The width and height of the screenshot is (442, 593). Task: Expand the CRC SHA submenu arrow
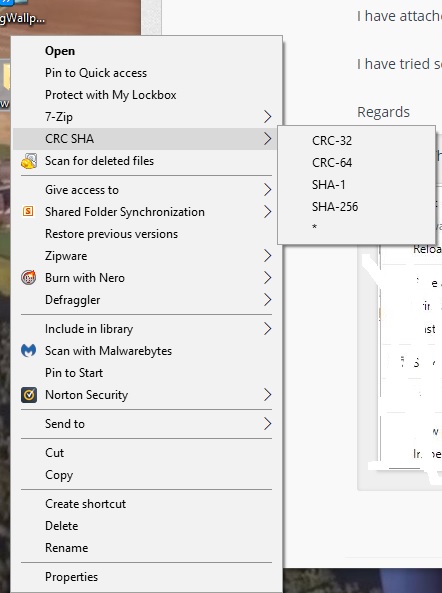267,139
